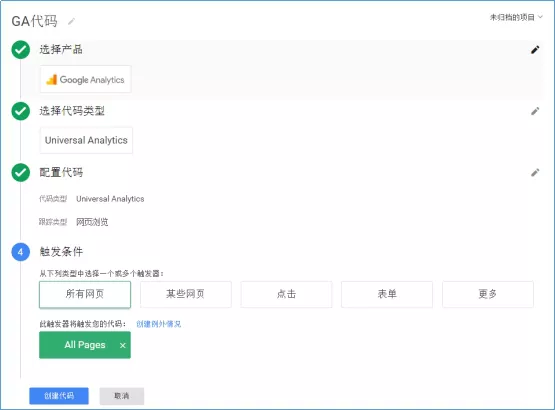Click the 触发条件 step heading
The height and width of the screenshot is (410, 555).
tap(61, 252)
